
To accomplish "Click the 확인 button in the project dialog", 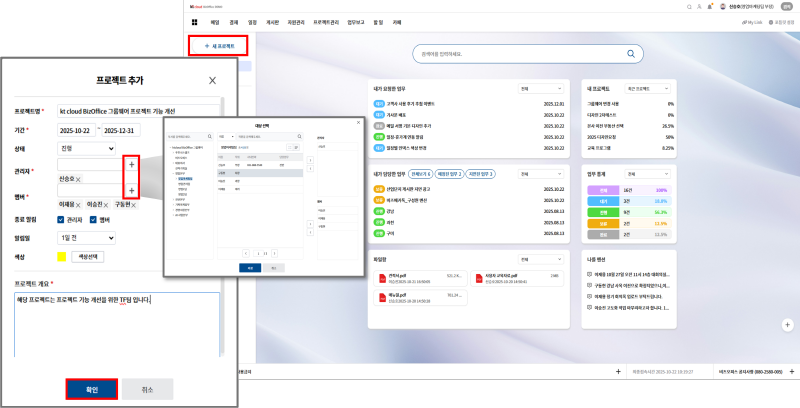I will point(91,388).
